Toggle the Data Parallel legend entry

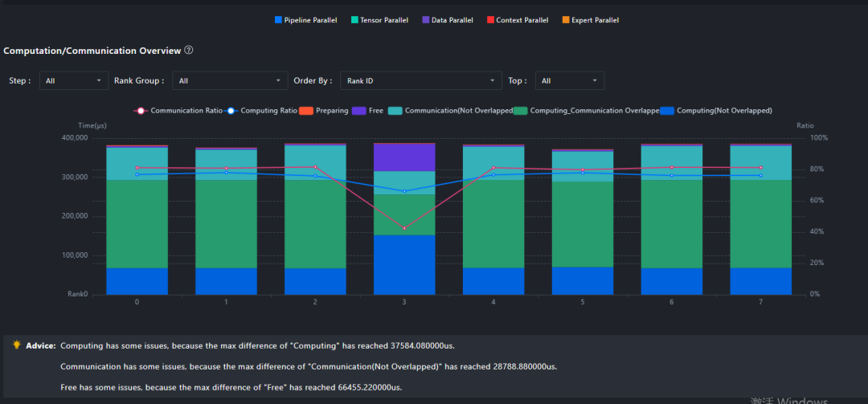tap(448, 20)
